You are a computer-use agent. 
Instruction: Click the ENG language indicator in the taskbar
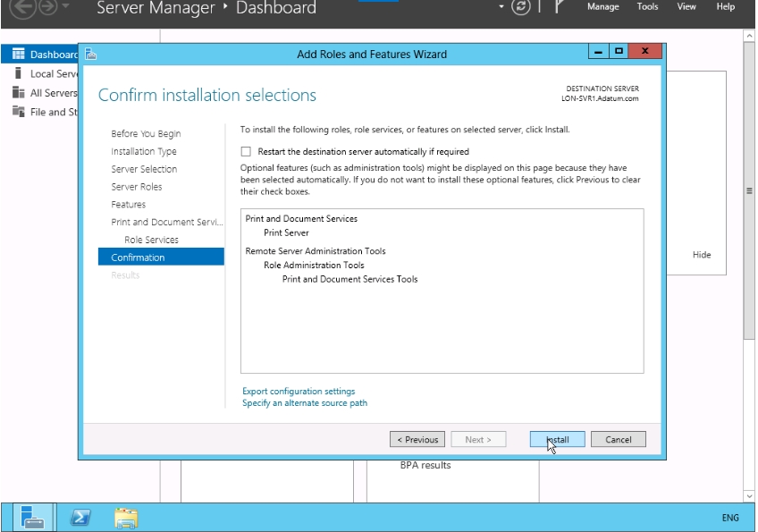(730, 518)
